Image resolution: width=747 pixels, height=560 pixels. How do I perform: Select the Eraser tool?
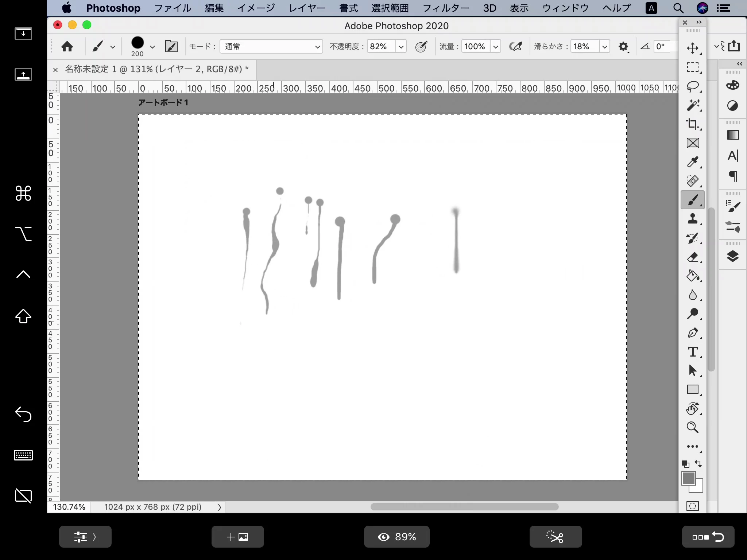tap(692, 257)
